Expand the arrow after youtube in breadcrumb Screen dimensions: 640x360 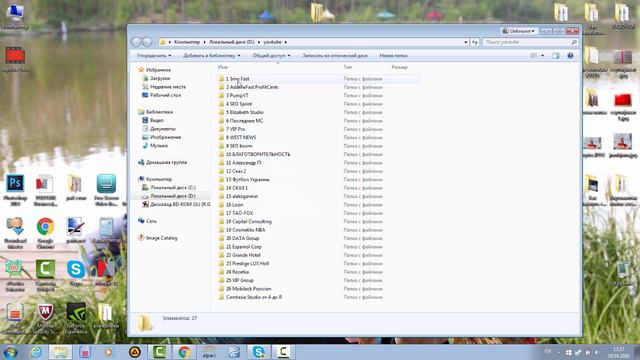(x=286, y=42)
